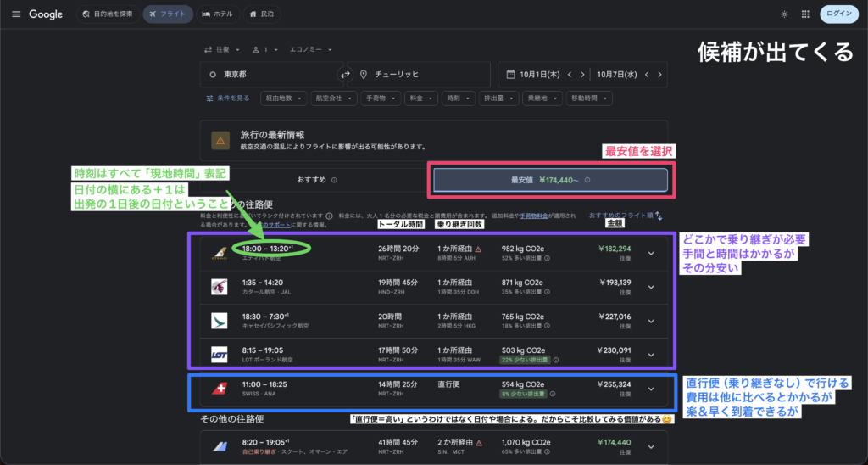Go to next return date

659,75
